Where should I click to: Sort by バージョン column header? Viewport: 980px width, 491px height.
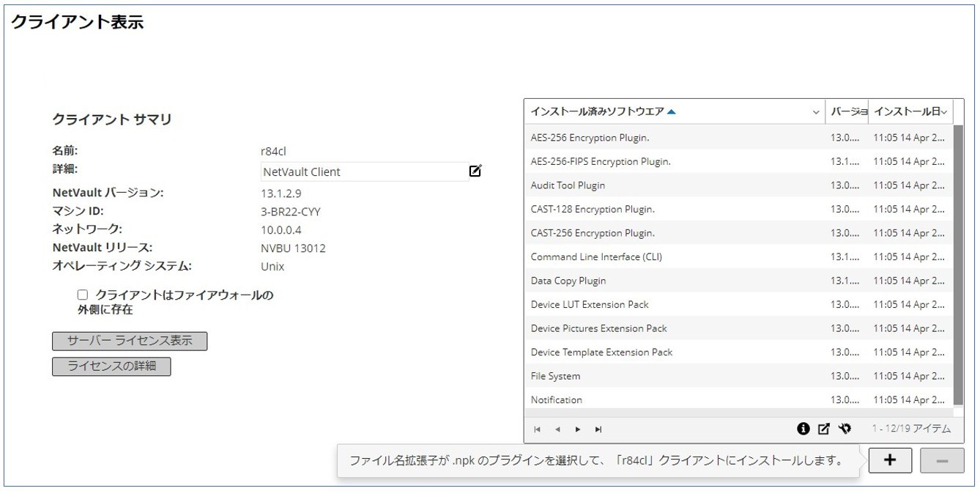pyautogui.click(x=847, y=112)
